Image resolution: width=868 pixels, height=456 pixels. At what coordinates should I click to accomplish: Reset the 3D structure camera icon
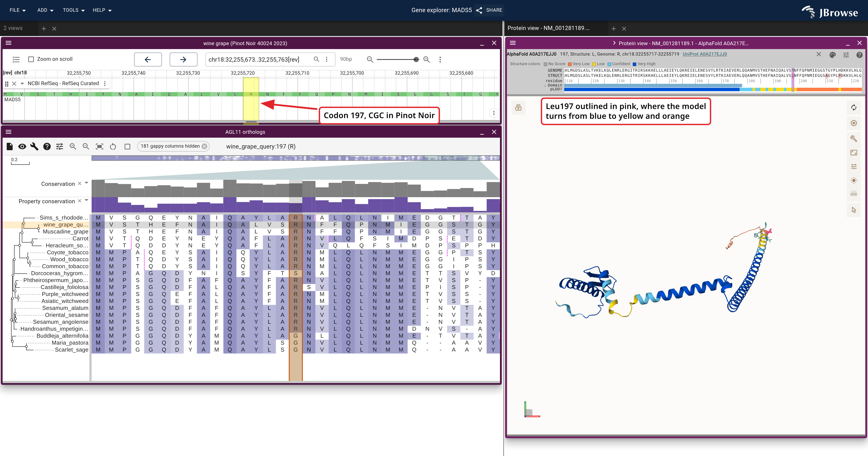click(853, 107)
